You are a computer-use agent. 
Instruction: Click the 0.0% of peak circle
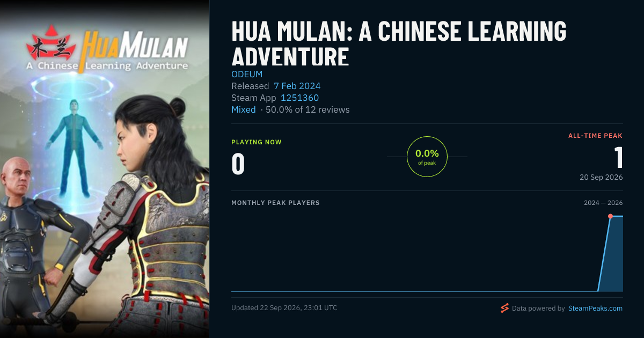pyautogui.click(x=427, y=157)
